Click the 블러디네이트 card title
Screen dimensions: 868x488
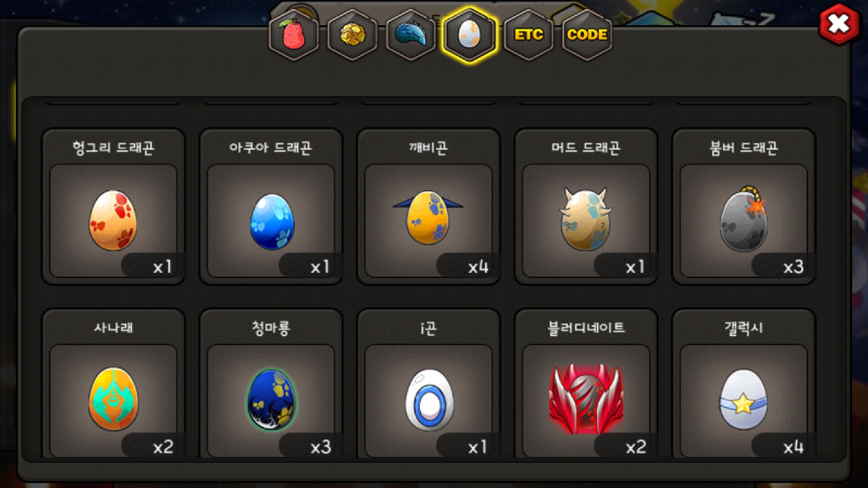point(586,328)
